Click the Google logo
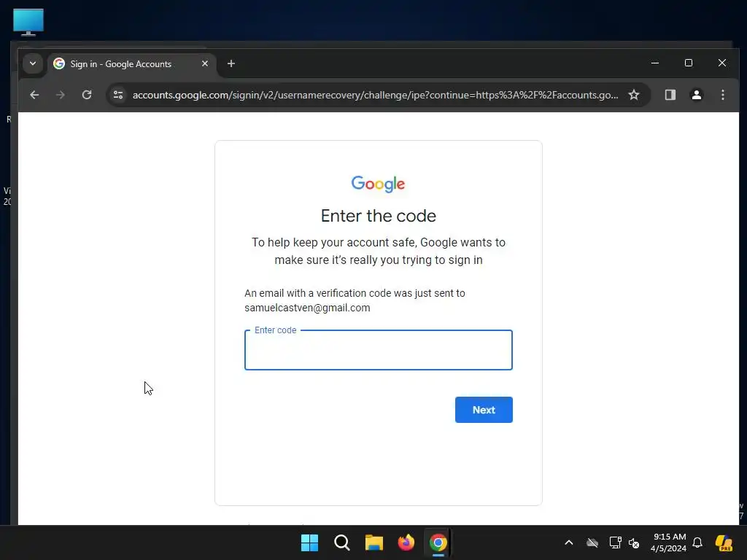The image size is (747, 560). pos(379,184)
